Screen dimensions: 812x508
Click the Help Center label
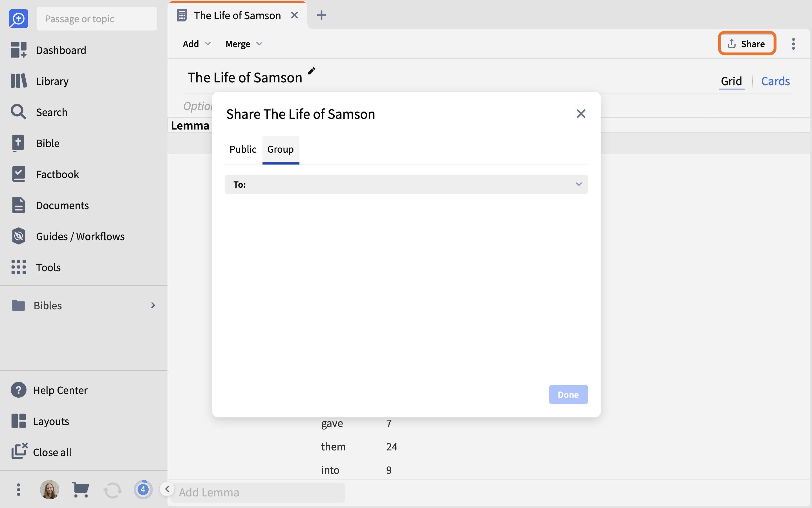tap(60, 390)
